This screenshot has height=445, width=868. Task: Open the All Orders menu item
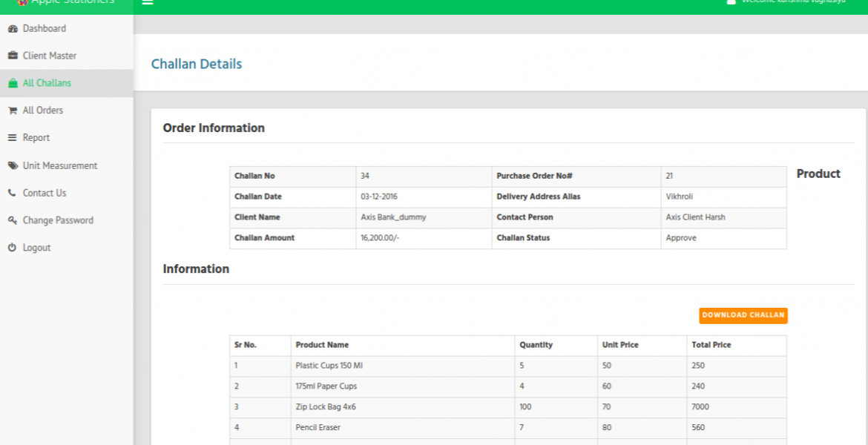click(x=42, y=111)
